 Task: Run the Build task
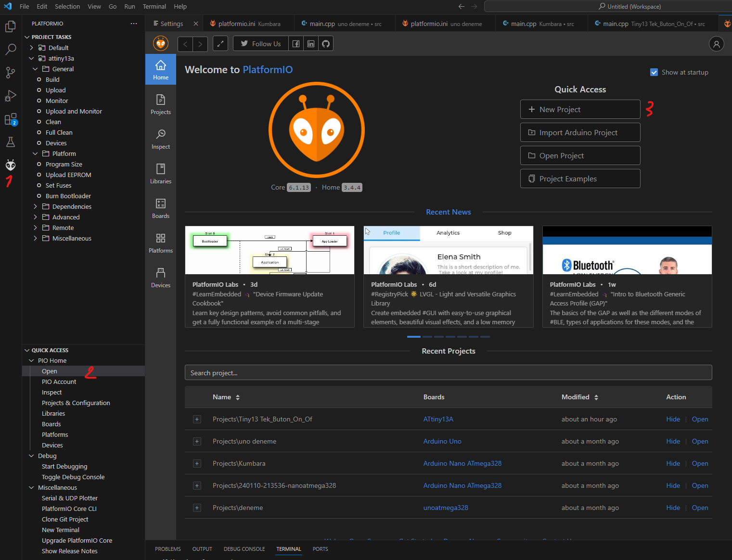52,79
